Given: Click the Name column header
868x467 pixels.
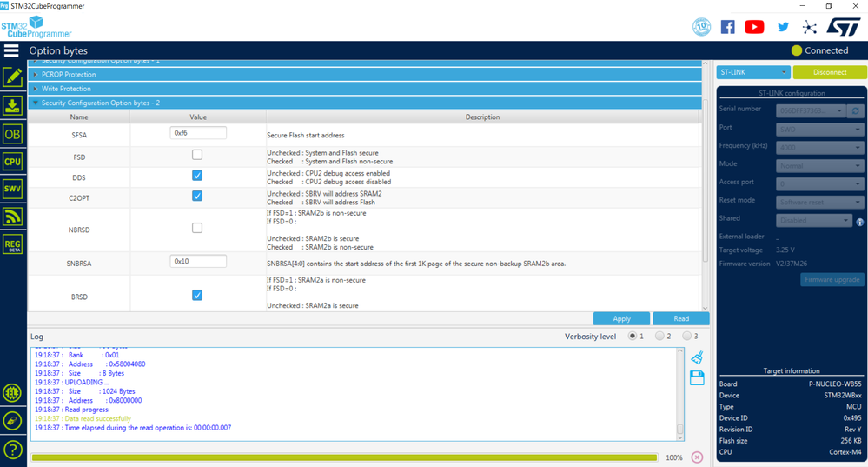Looking at the screenshot, I should [79, 117].
